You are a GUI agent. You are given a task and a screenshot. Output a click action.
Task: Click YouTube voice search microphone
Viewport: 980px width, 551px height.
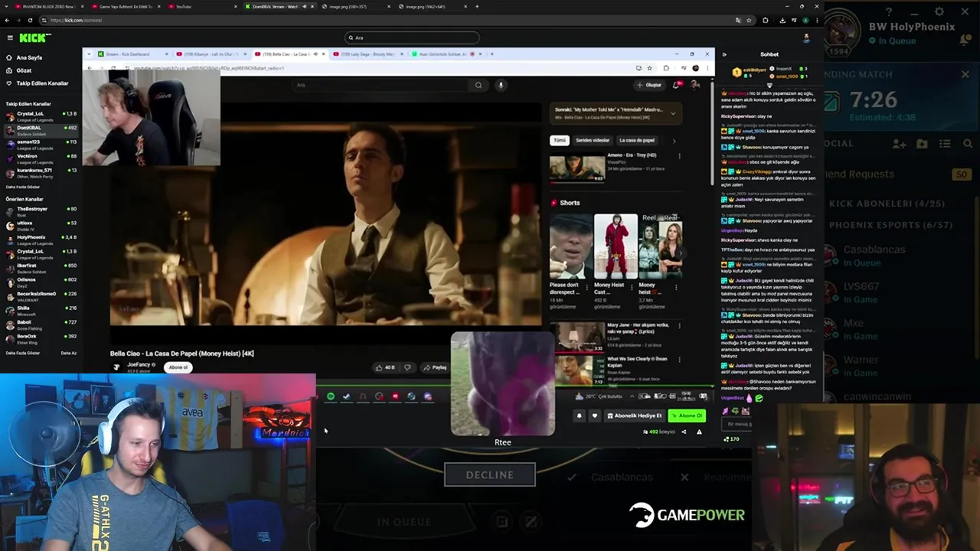point(501,85)
